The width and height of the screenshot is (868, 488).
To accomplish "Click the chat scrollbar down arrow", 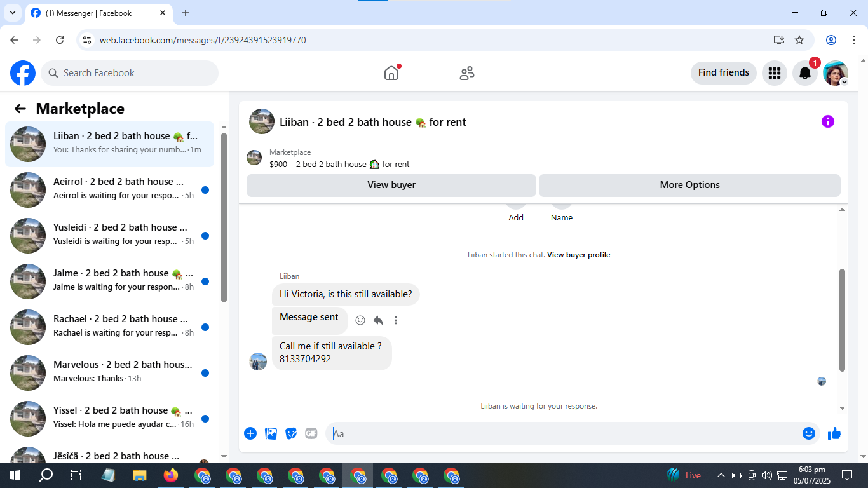I will click(x=843, y=408).
